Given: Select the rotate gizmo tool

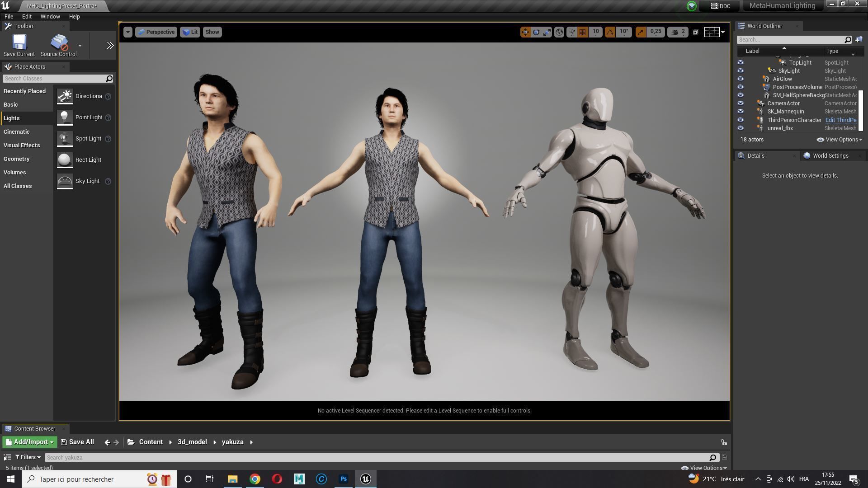Looking at the screenshot, I should 536,32.
